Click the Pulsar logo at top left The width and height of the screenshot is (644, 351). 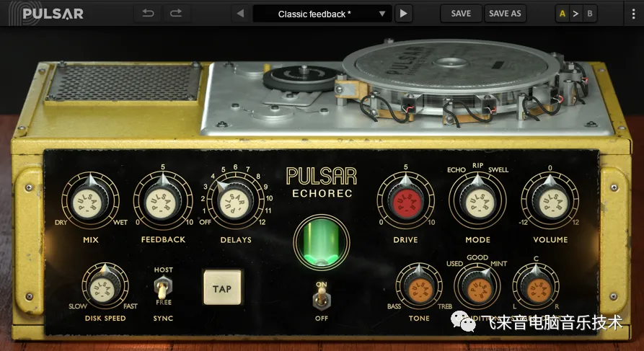point(47,14)
